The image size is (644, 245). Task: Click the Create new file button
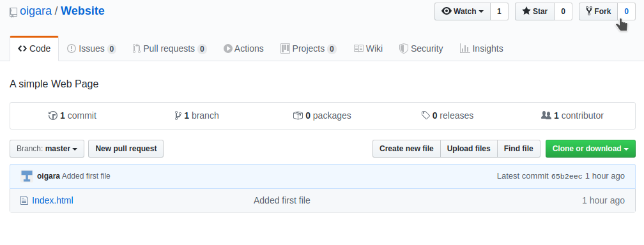(x=406, y=149)
